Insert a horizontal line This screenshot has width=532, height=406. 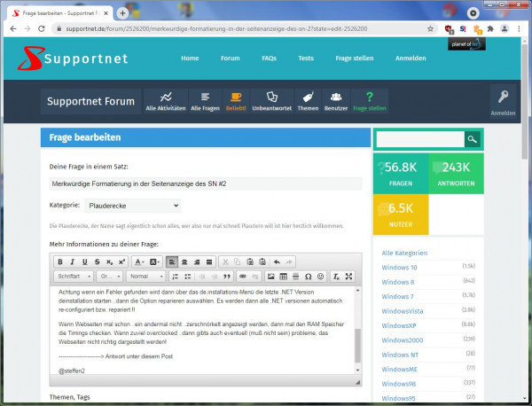tap(295, 277)
